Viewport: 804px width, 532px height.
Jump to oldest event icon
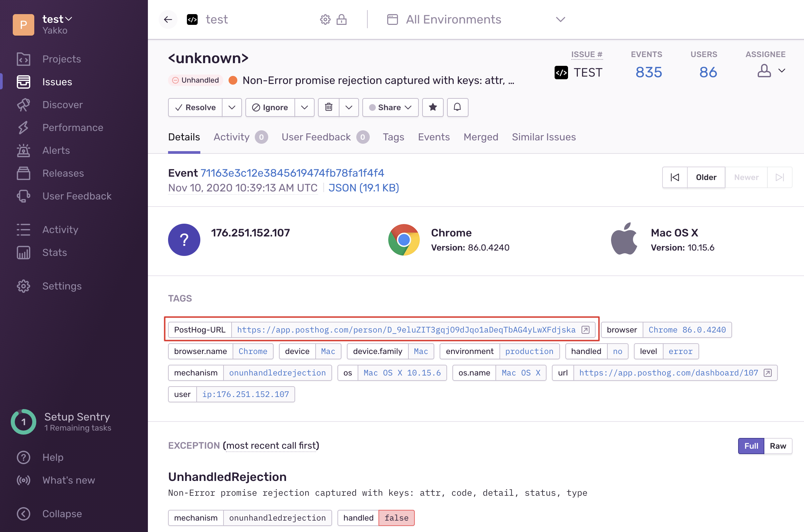coord(675,177)
